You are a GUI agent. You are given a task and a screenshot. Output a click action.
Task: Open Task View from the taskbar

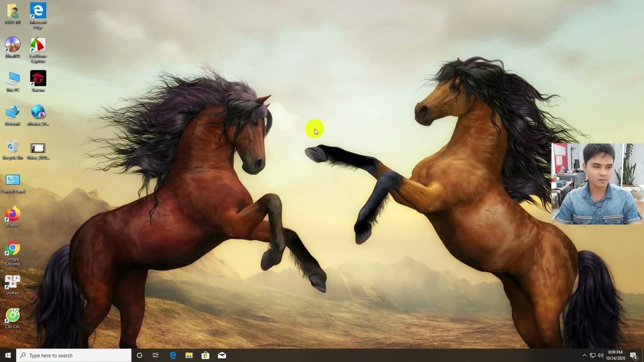pos(155,355)
